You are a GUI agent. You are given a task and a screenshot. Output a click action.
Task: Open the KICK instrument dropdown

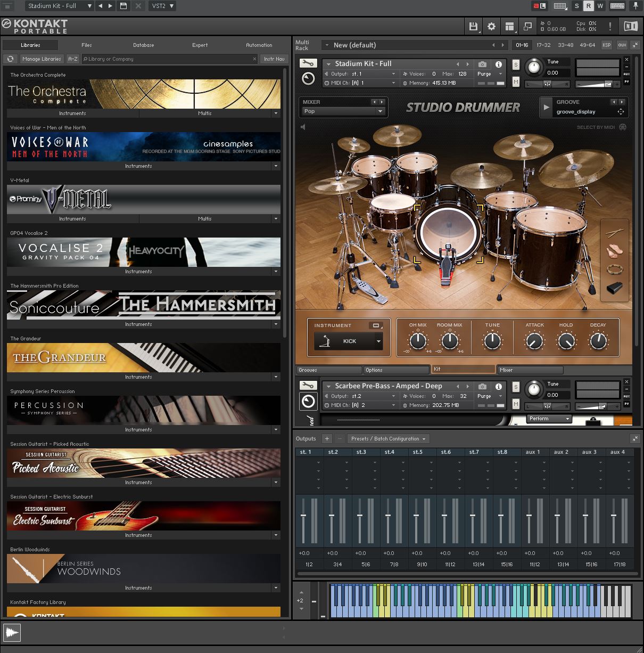[349, 341]
